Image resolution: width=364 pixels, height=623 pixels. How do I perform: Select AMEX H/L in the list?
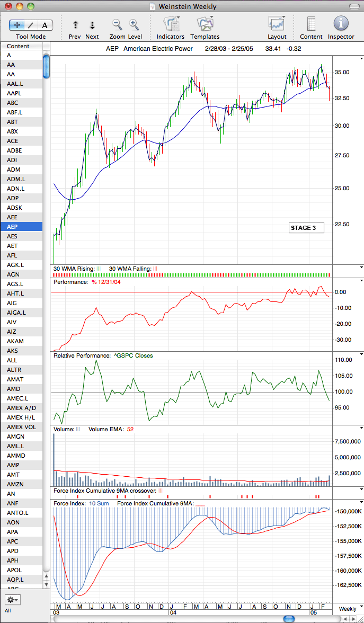[x=21, y=417]
